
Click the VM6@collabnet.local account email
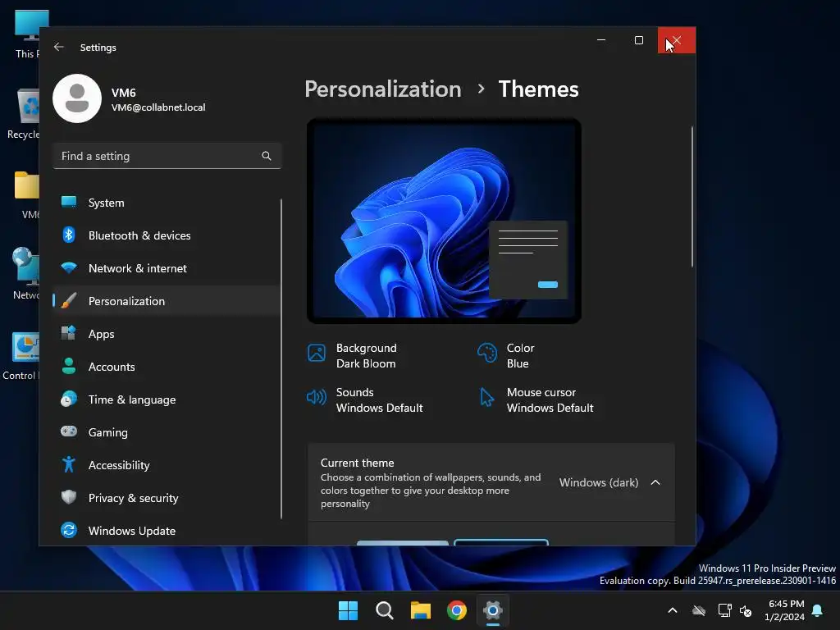[158, 107]
